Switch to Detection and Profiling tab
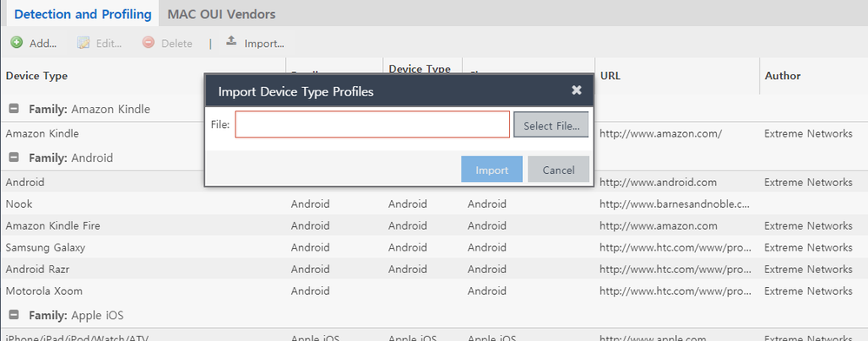 pos(83,14)
